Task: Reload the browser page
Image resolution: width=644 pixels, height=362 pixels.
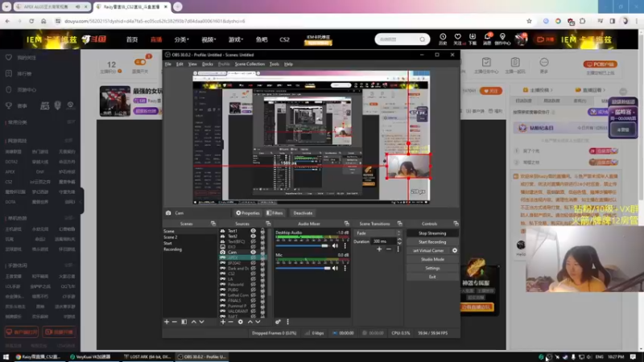Action: (31, 21)
